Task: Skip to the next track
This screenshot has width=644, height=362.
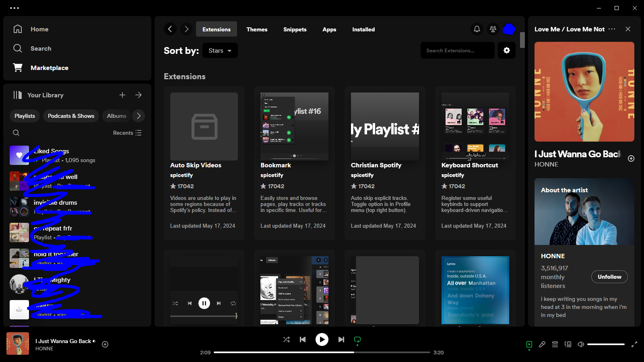Action: (x=341, y=339)
